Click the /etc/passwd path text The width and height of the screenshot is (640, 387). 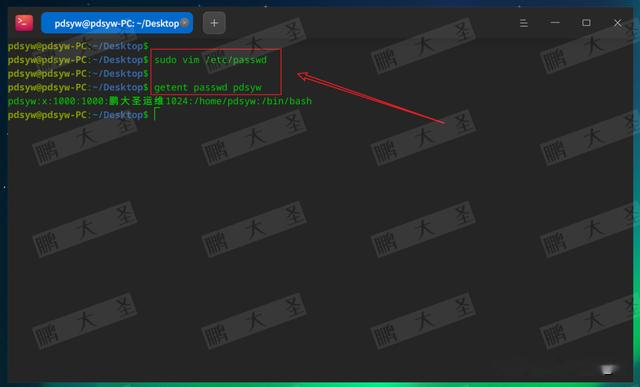point(236,60)
